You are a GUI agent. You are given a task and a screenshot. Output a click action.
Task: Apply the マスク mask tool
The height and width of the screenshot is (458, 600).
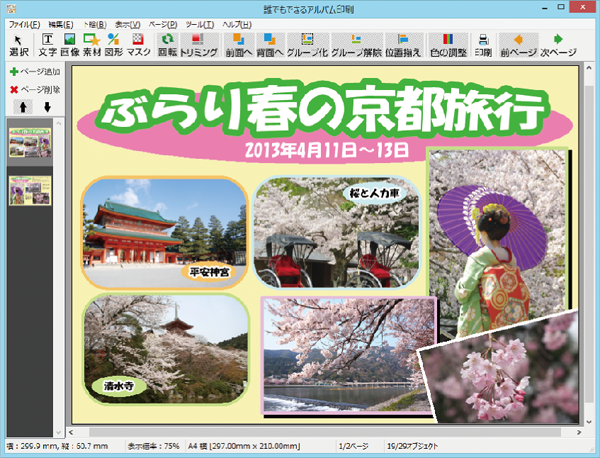(x=139, y=44)
